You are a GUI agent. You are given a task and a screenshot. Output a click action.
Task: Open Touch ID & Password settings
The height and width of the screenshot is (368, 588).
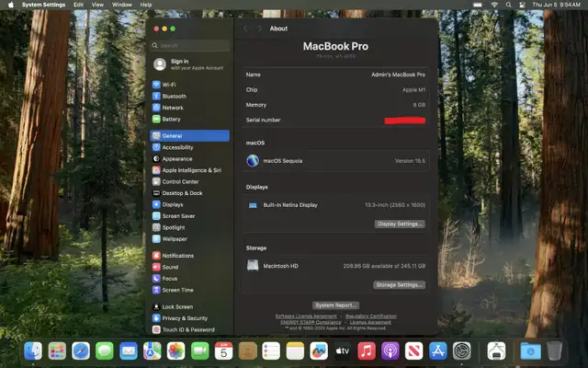189,329
